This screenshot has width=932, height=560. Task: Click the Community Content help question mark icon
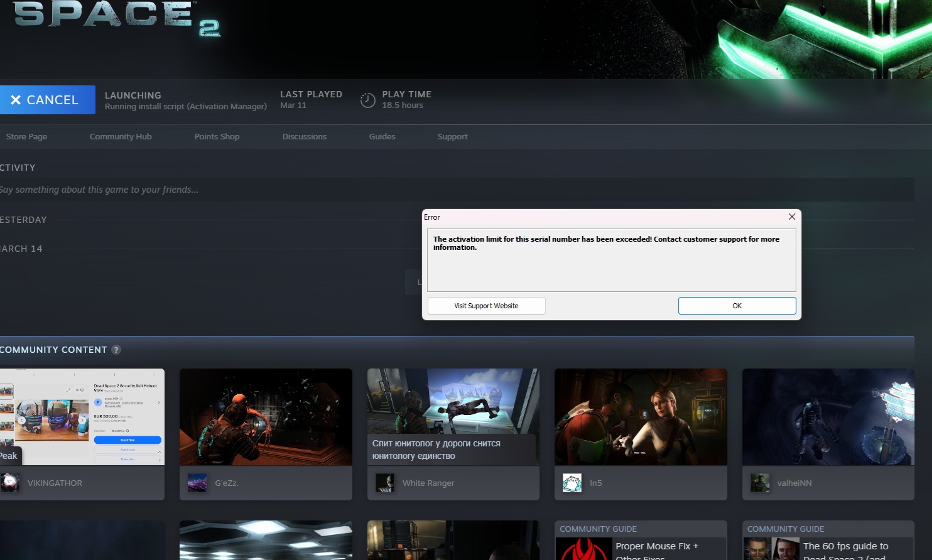[x=116, y=350]
